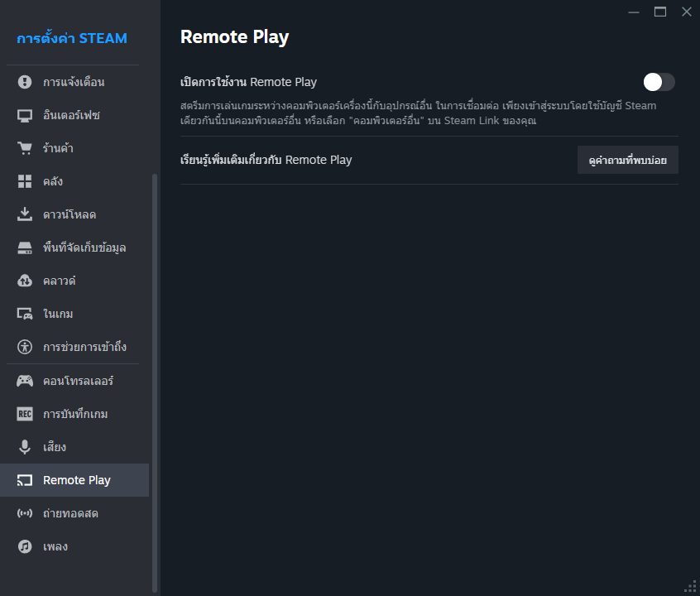Select the interface monitor icon

tap(25, 115)
